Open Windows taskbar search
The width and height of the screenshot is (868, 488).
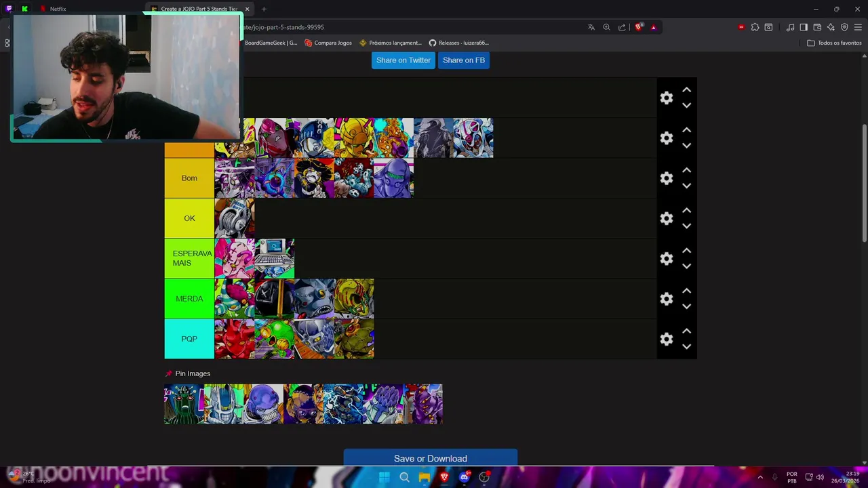pyautogui.click(x=404, y=477)
